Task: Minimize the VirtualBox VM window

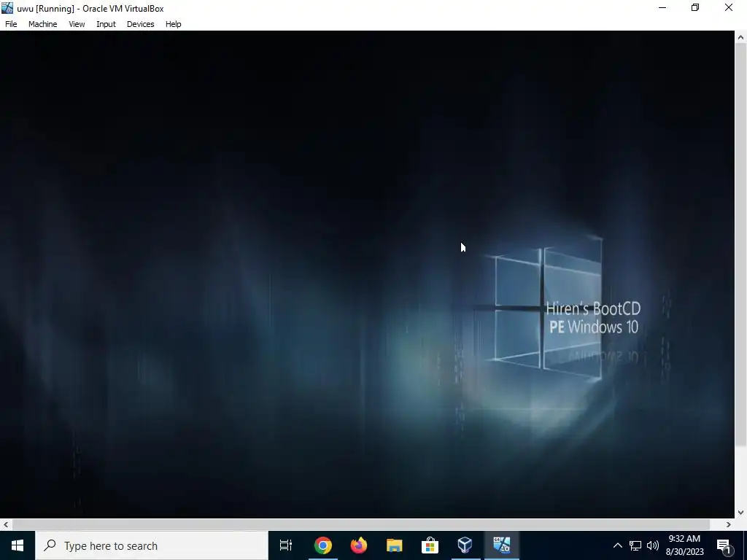Action: click(662, 7)
